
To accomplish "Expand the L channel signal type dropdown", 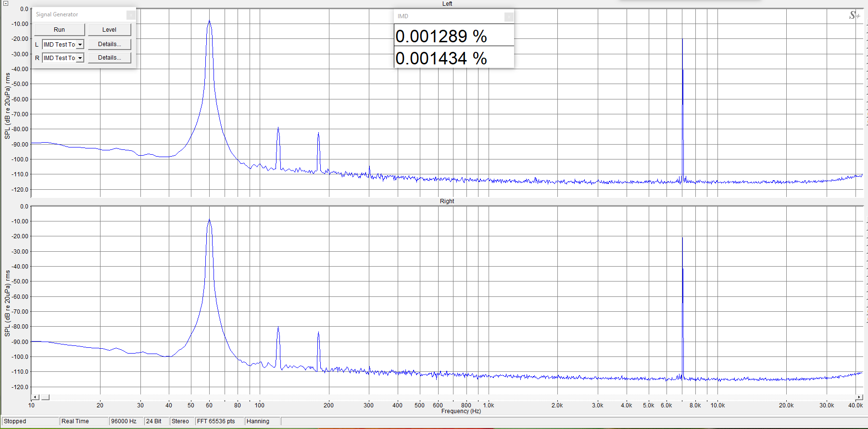I will click(x=80, y=45).
